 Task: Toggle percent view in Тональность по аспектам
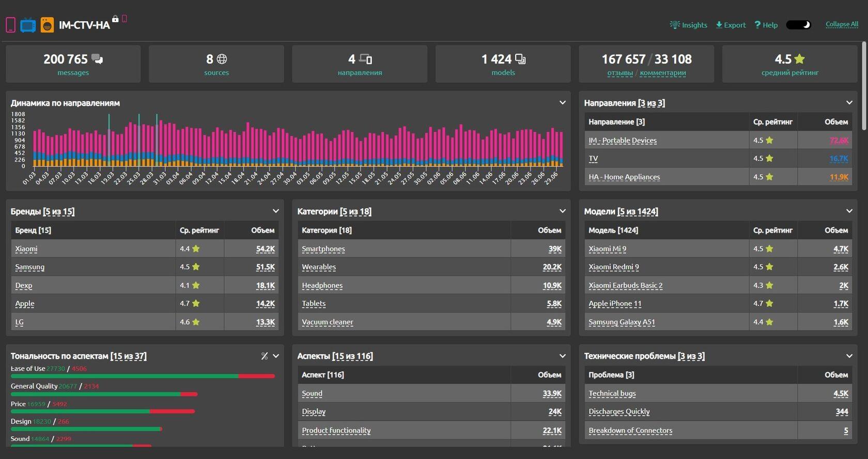tap(265, 356)
